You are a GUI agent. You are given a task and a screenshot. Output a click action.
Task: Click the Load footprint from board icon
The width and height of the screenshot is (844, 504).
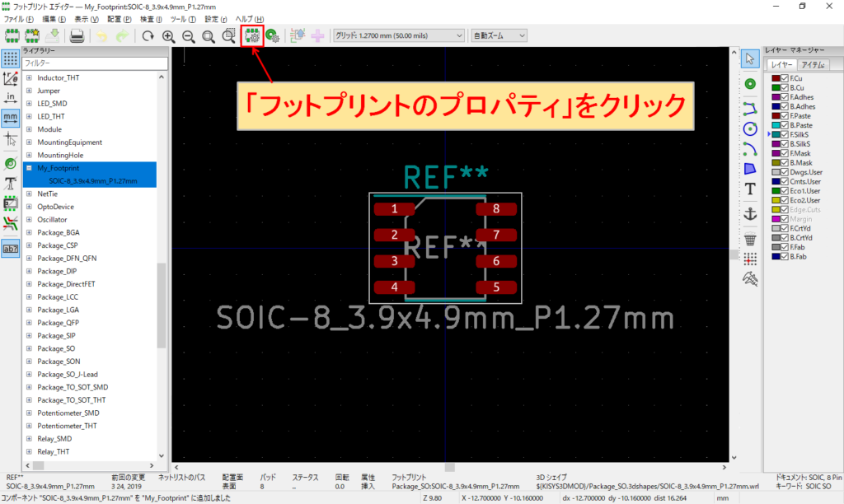point(297,35)
